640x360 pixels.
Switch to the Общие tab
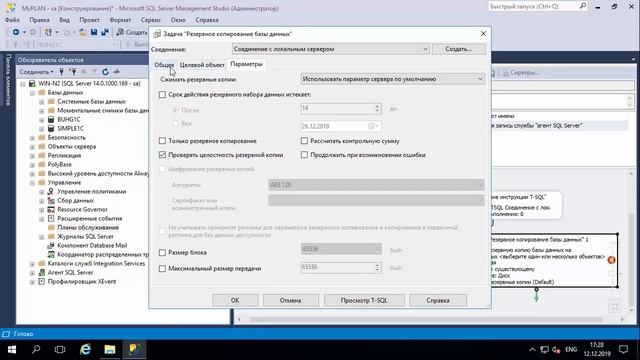pyautogui.click(x=164, y=65)
